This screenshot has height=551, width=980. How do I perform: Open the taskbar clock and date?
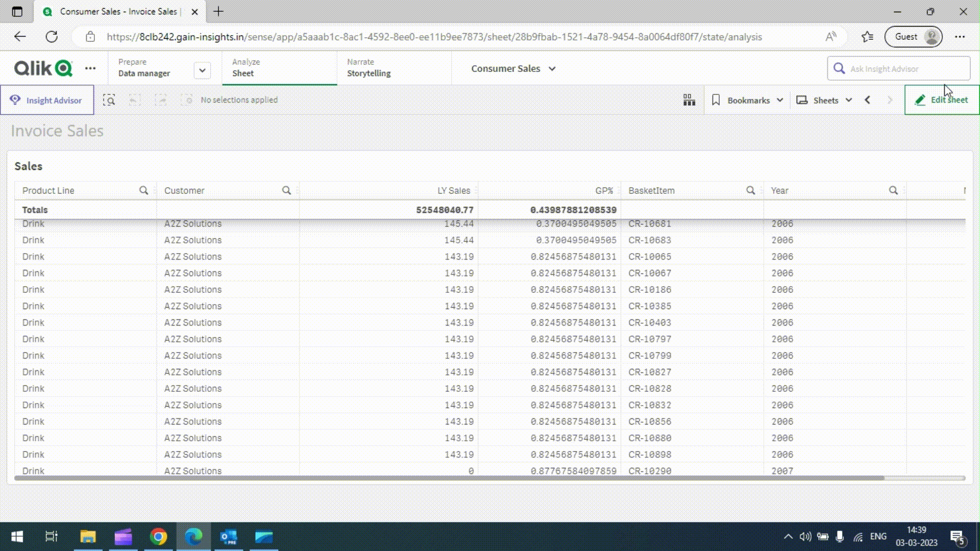click(x=916, y=537)
